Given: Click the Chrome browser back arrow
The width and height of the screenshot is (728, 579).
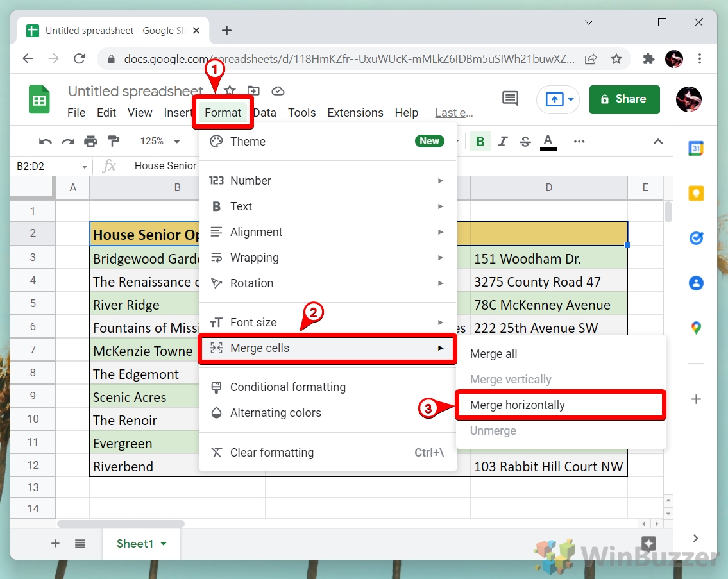Looking at the screenshot, I should pyautogui.click(x=28, y=58).
